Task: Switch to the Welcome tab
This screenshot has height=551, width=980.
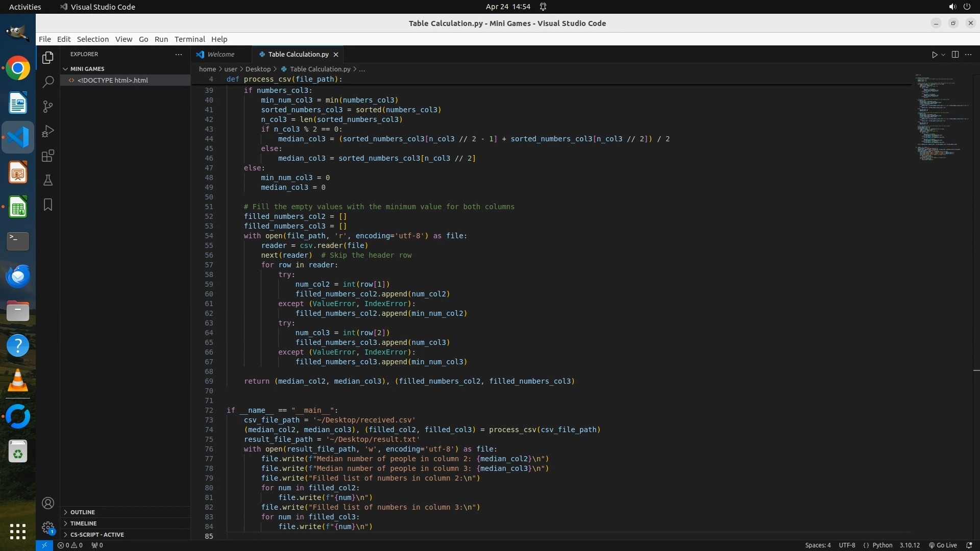Action: click(220, 55)
